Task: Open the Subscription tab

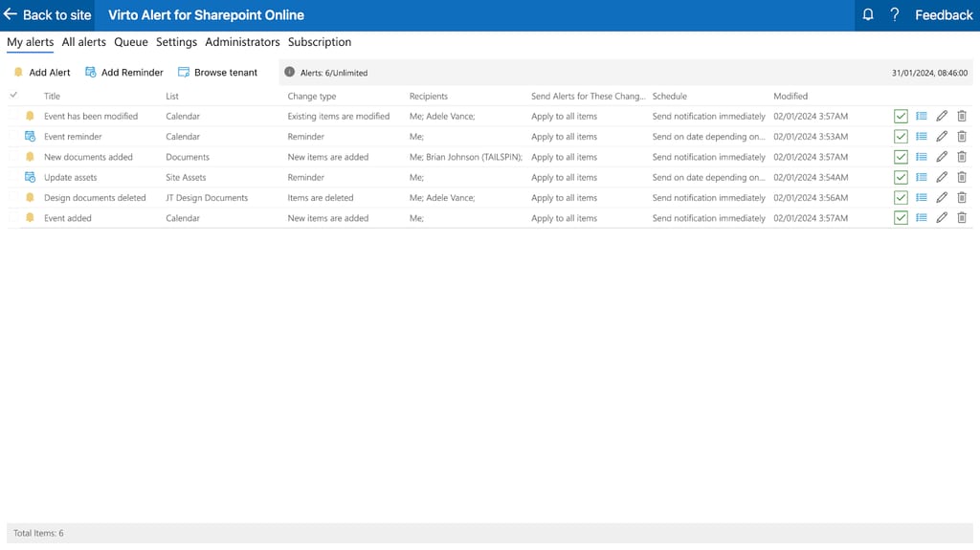Action: [320, 42]
